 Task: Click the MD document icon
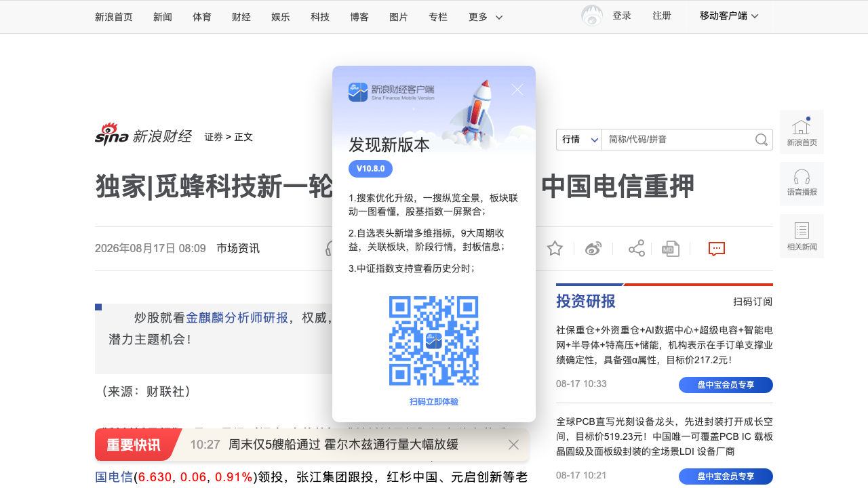click(671, 249)
